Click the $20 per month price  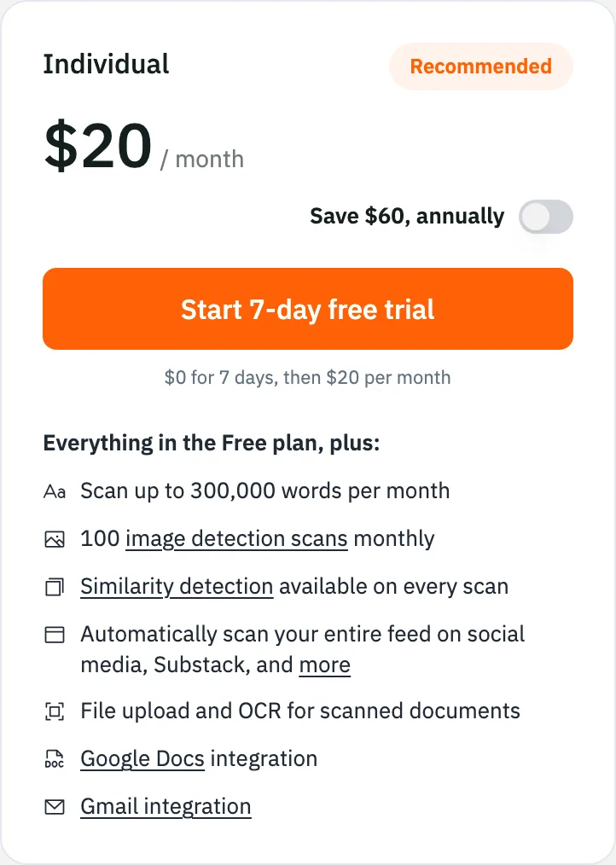(144, 146)
